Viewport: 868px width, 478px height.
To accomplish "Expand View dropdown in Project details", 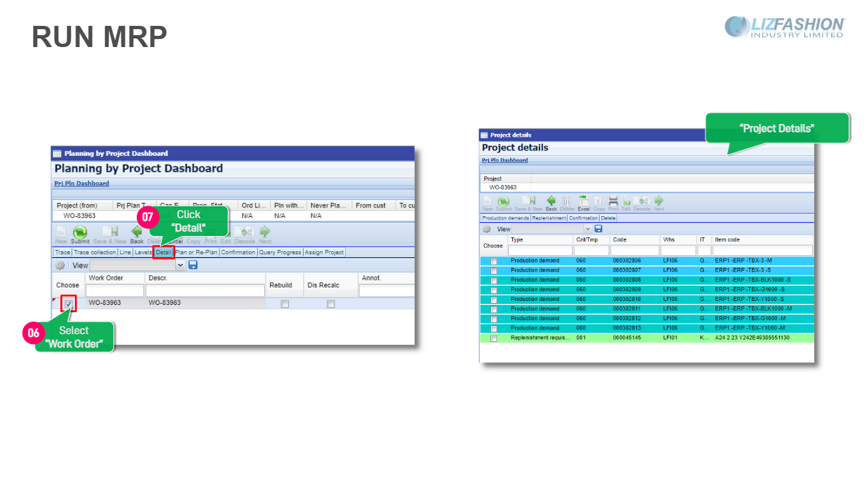I will (x=587, y=229).
